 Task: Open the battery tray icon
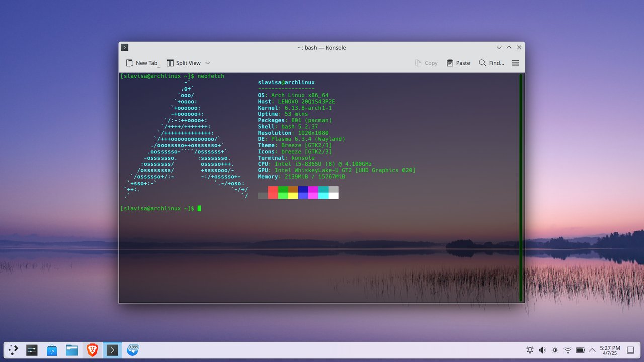pos(580,350)
